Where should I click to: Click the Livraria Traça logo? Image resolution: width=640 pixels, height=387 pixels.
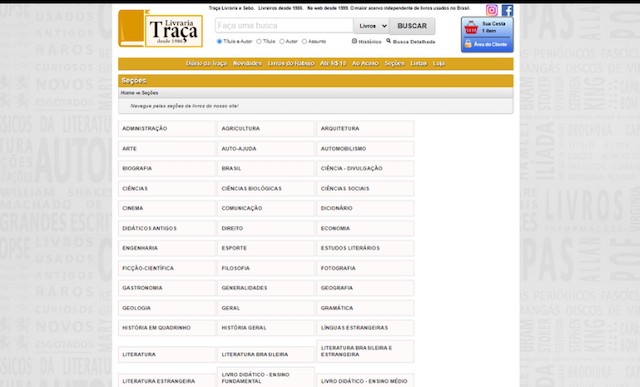(x=160, y=29)
